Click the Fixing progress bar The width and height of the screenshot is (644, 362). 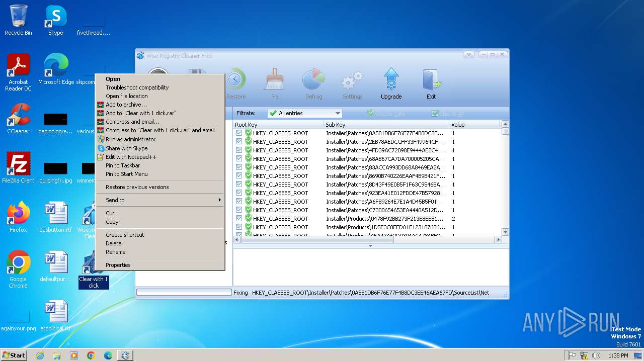click(x=184, y=292)
